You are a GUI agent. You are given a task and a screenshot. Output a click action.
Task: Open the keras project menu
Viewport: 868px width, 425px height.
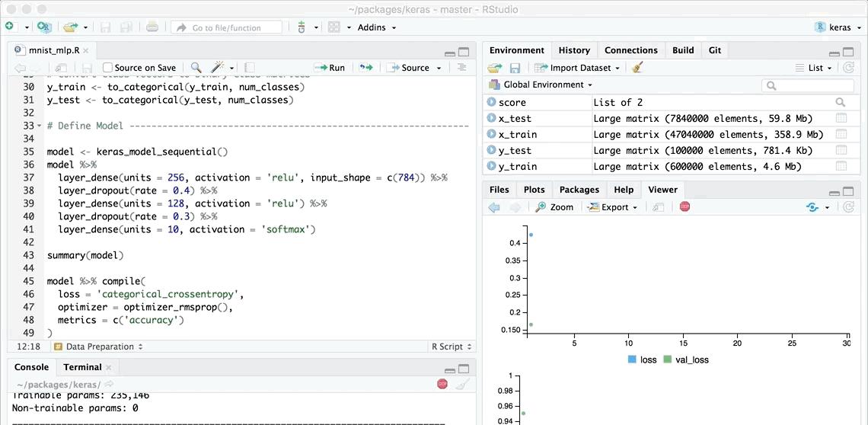click(x=838, y=27)
